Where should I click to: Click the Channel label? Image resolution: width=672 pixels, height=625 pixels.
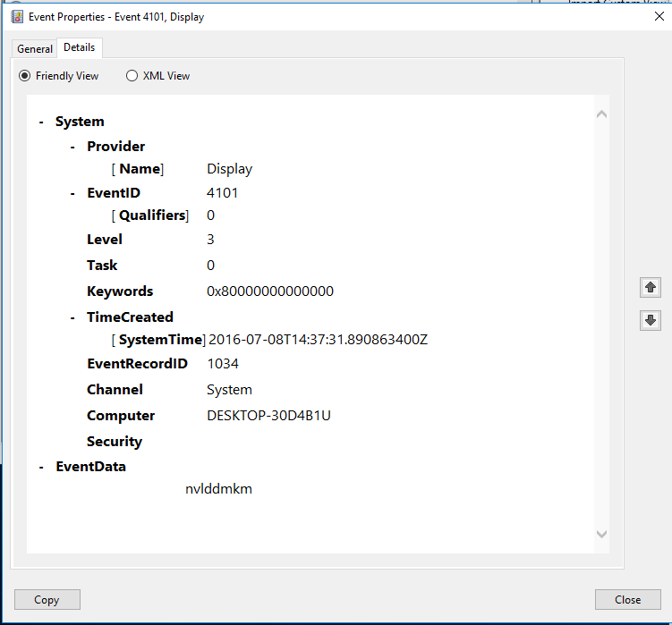coord(115,389)
